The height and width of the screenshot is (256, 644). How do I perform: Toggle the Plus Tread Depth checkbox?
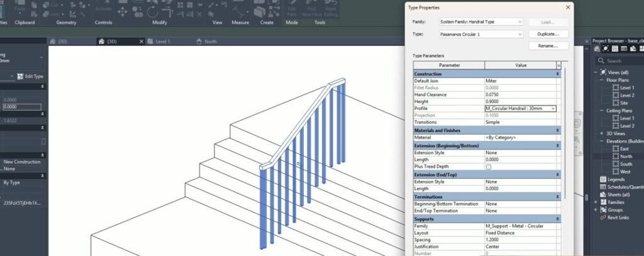[488, 167]
